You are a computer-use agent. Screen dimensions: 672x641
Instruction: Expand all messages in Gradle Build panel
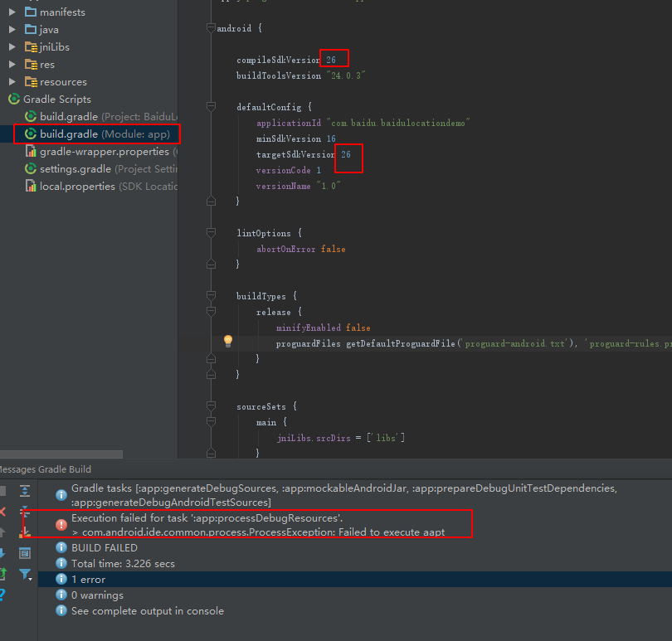(x=25, y=491)
